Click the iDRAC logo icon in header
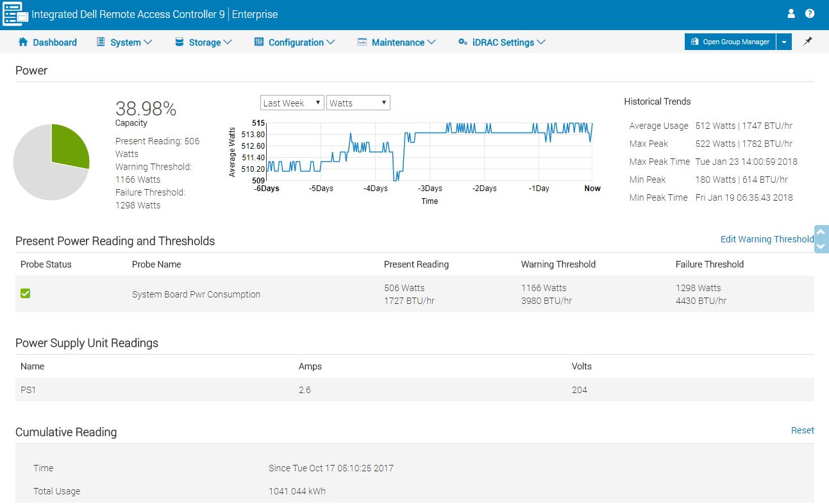The image size is (829, 504). coord(15,14)
